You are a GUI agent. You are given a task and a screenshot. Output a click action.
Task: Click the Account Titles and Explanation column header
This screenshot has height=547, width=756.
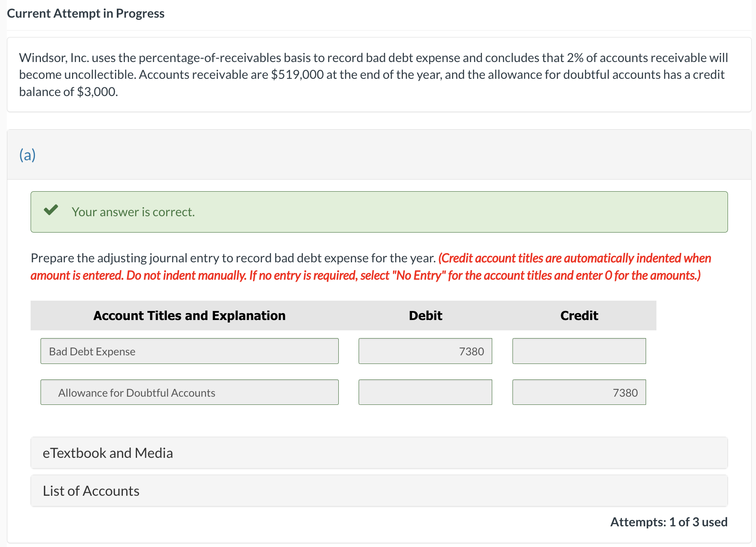click(189, 315)
